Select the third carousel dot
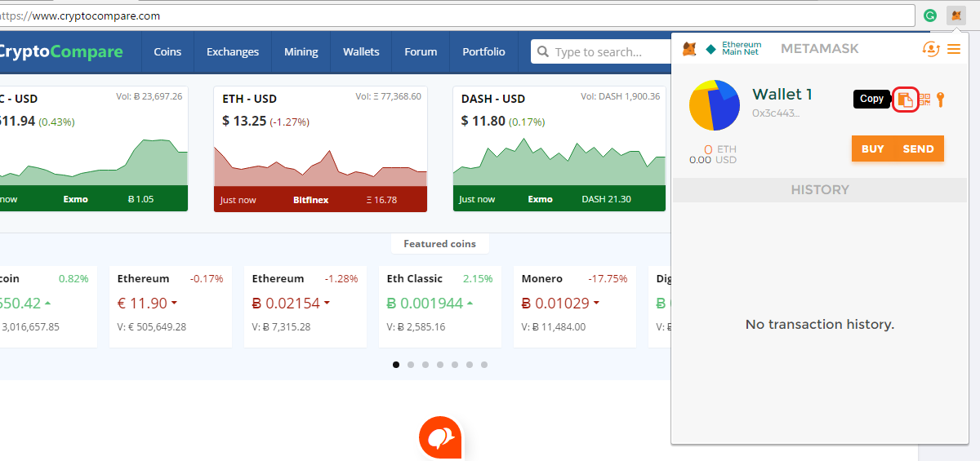The image size is (980, 461). coord(425,365)
